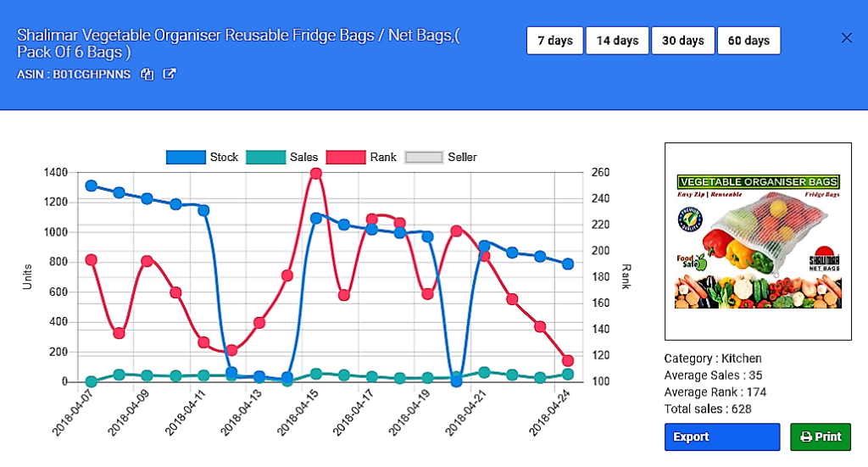Screen dimensions: 868x467
Task: Click the right-hand Rank axis title
Action: coord(626,276)
